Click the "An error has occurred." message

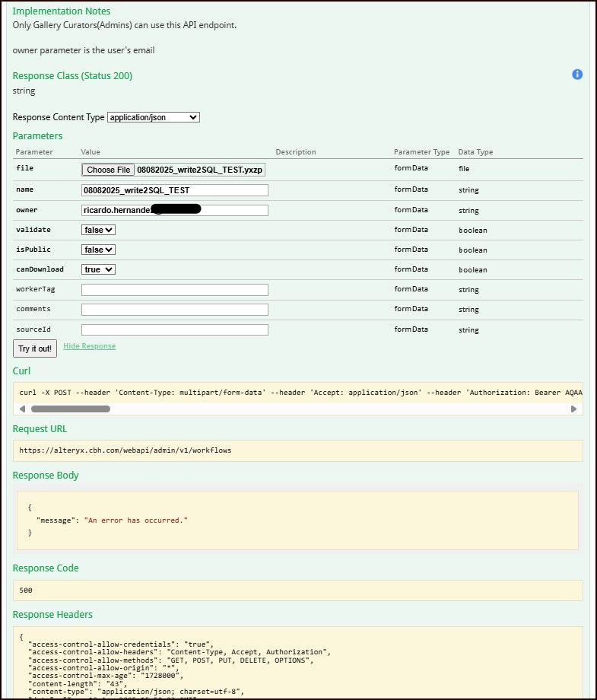click(135, 520)
